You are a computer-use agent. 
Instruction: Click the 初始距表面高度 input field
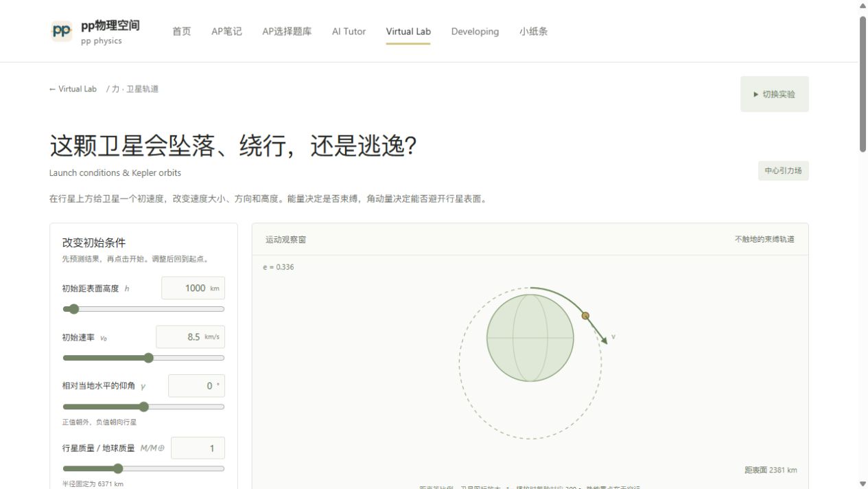(193, 288)
